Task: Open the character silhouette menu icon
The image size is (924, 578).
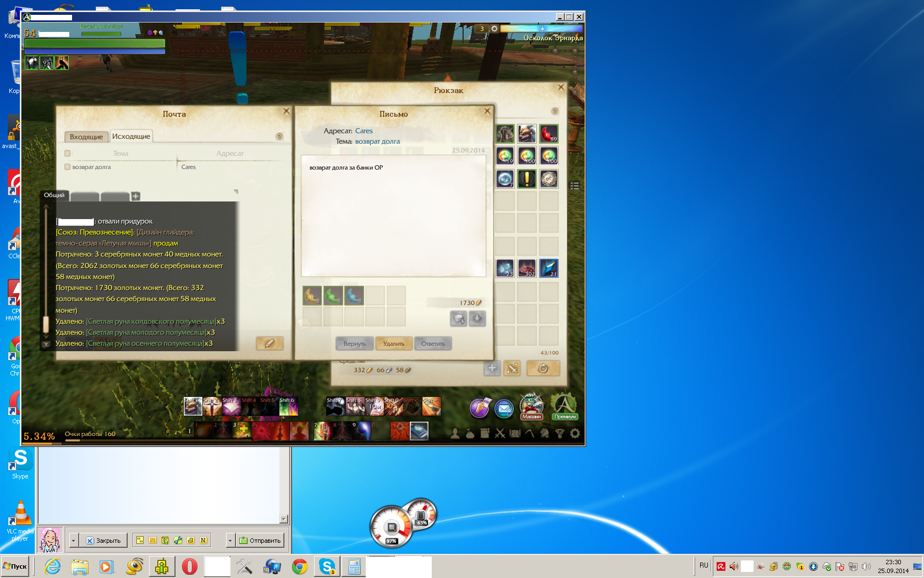Action: pyautogui.click(x=455, y=433)
